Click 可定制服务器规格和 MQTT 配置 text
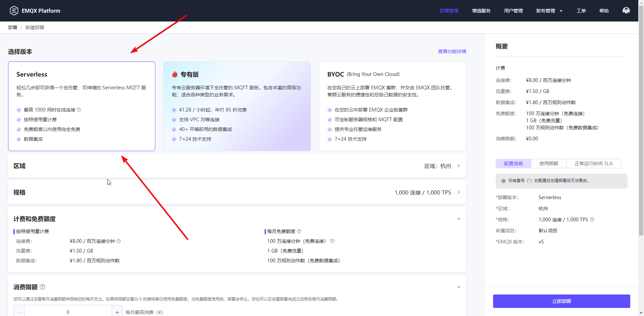Viewport: 644px width, 316px height. tap(369, 120)
